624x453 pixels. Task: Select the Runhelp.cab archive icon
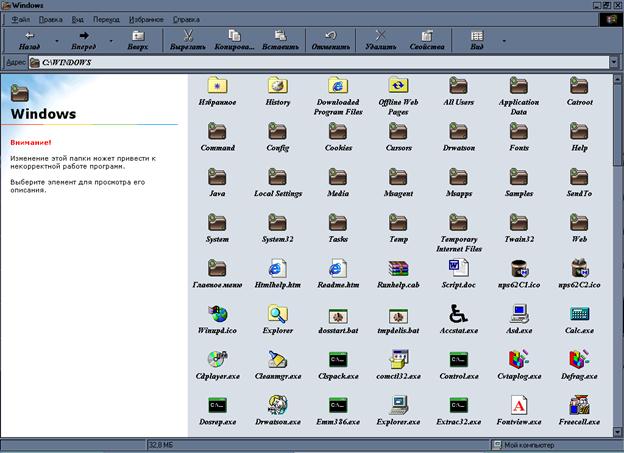click(x=398, y=268)
